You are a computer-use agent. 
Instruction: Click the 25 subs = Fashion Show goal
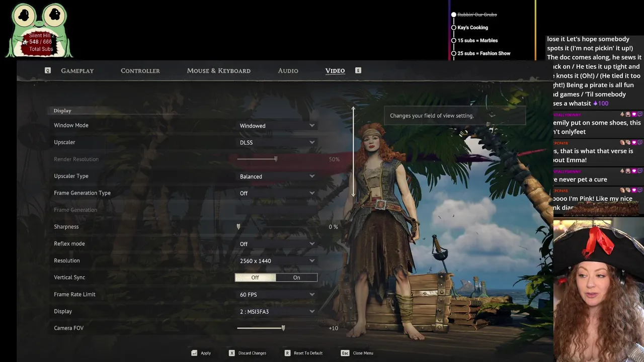(x=484, y=53)
